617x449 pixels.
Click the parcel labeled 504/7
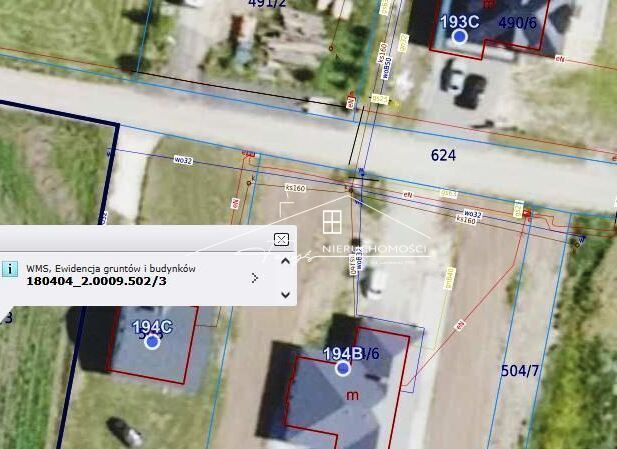coord(520,371)
